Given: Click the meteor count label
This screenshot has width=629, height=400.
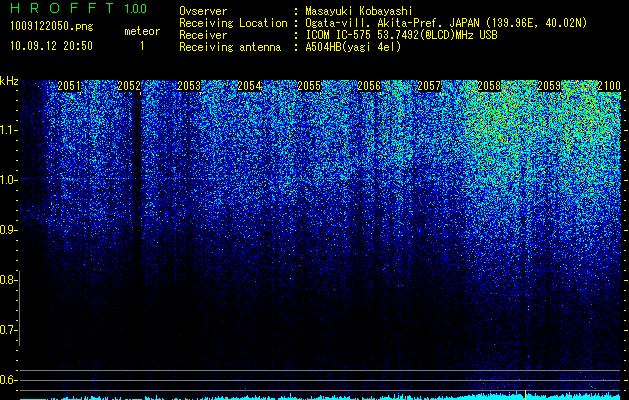Looking at the screenshot, I should 142,31.
